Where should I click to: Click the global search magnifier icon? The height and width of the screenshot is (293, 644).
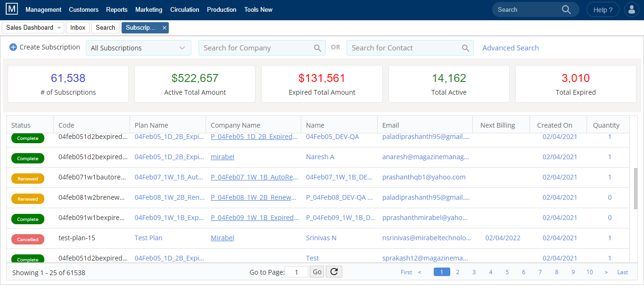(566, 9)
